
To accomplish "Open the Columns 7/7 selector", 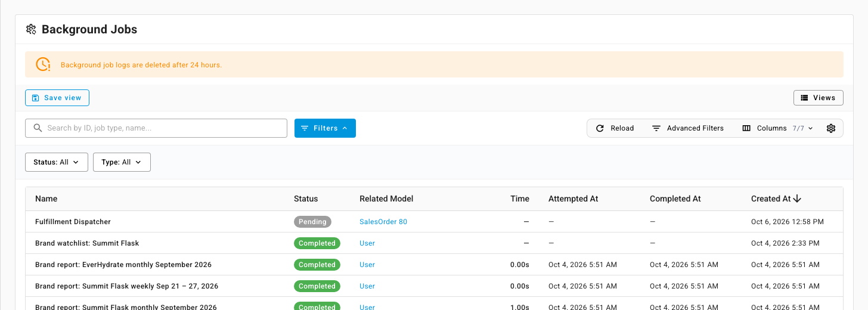I will [x=777, y=128].
